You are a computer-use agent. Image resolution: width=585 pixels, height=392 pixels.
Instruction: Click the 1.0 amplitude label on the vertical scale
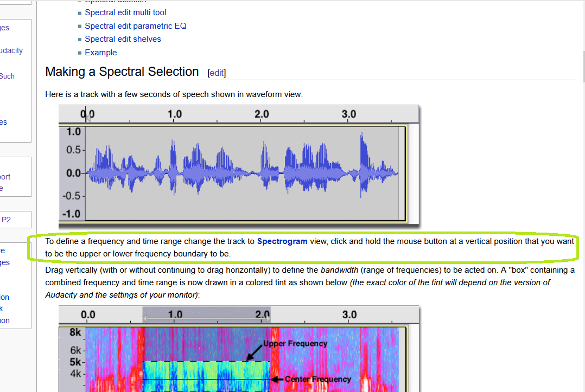73,131
